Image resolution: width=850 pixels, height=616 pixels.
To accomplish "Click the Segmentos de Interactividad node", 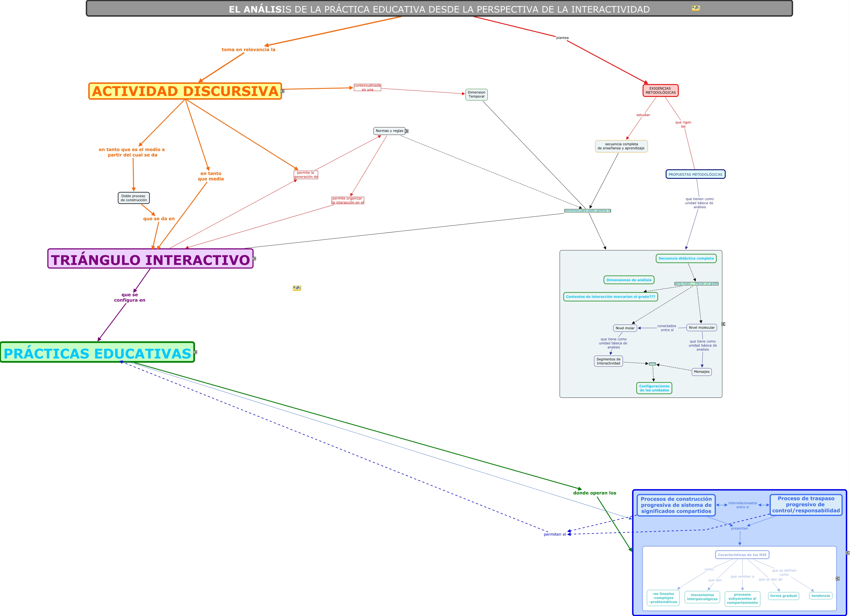I will (608, 361).
